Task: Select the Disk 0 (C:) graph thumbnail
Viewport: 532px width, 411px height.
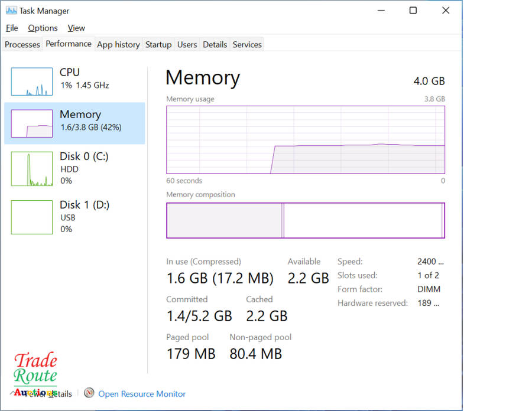Action: [32, 169]
